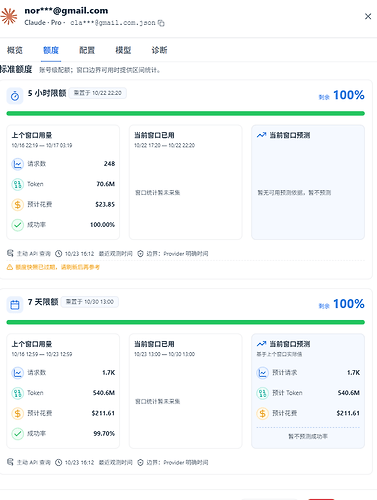Click the stopwatch icon beside 5 小时限额

click(15, 96)
